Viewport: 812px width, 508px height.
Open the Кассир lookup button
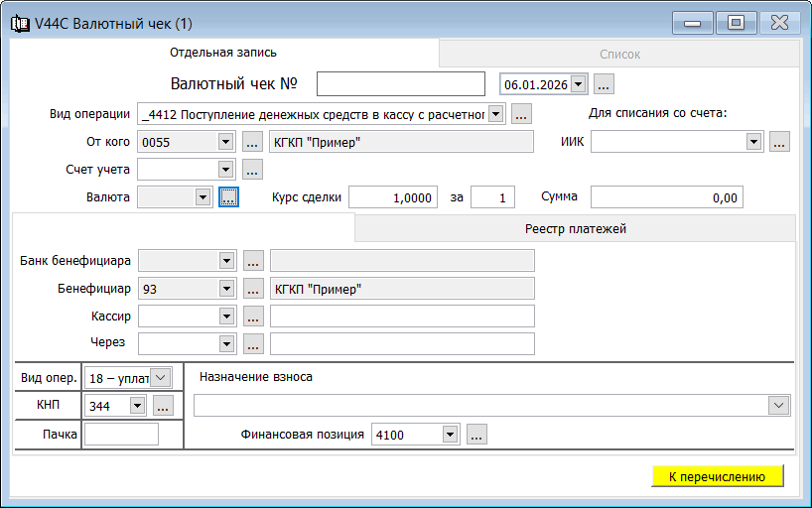[x=252, y=317]
